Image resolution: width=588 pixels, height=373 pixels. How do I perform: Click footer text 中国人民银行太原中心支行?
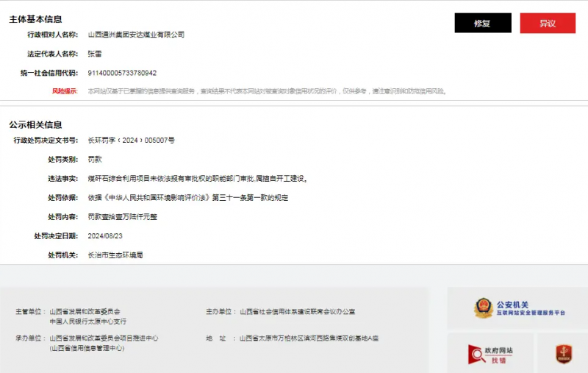coord(87,322)
